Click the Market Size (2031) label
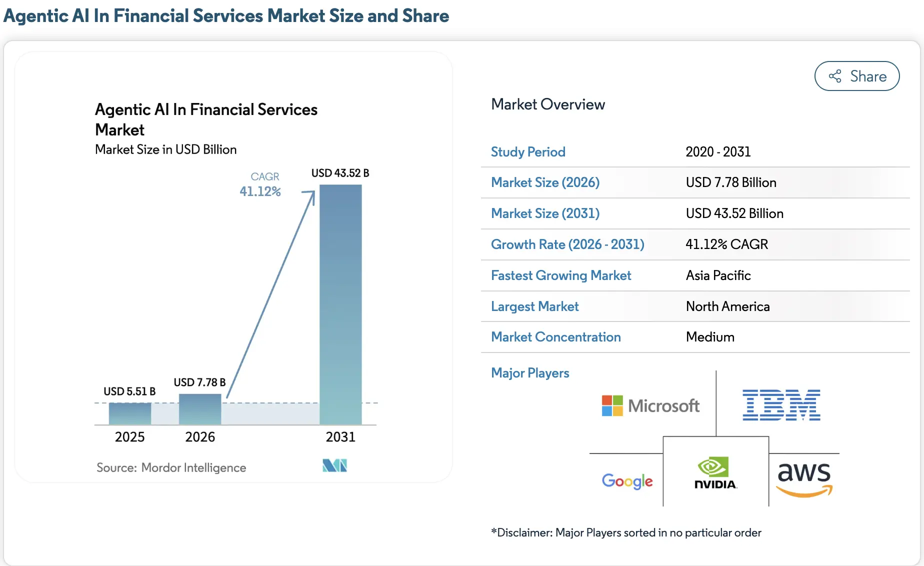Viewport: 924px width, 566px height. click(545, 213)
